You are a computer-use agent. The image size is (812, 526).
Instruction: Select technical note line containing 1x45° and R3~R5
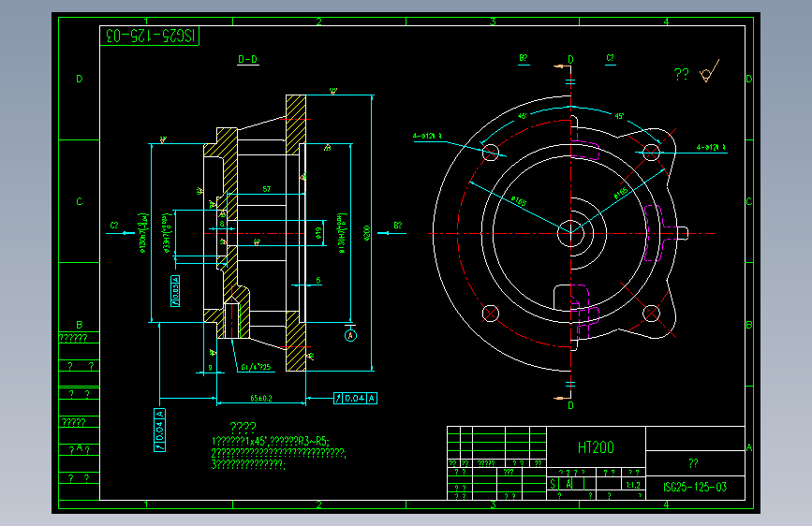[270, 441]
